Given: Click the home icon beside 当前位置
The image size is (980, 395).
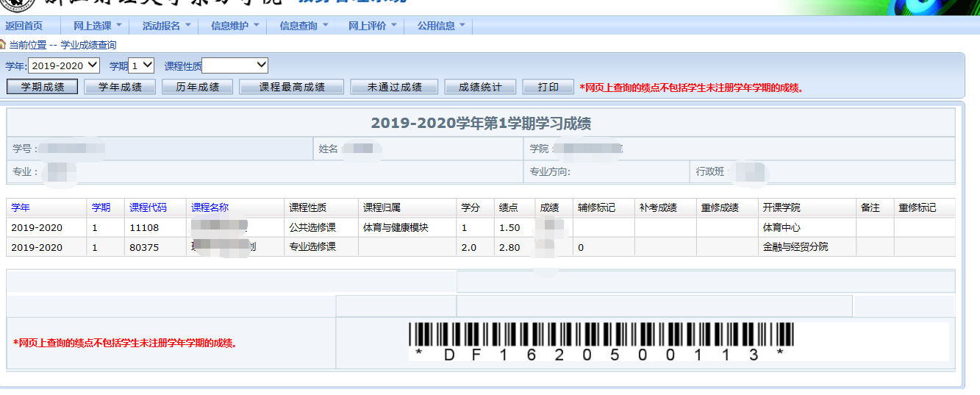Looking at the screenshot, I should [x=3, y=45].
